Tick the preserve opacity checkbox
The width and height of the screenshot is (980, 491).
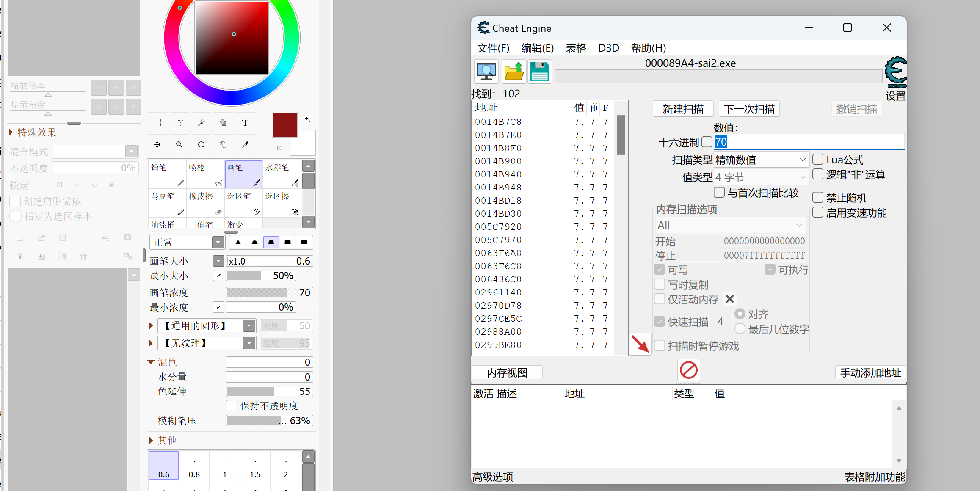tap(232, 406)
